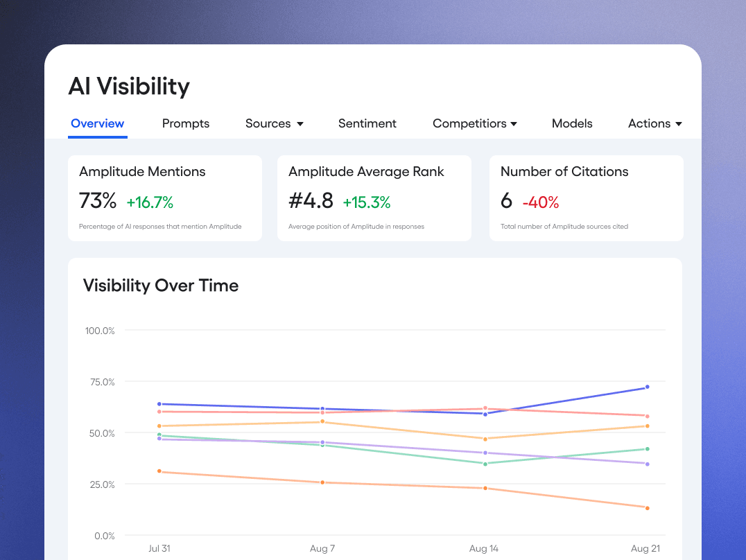Image resolution: width=746 pixels, height=560 pixels.
Task: Expand the Competitors dropdown arrow
Action: coord(514,124)
